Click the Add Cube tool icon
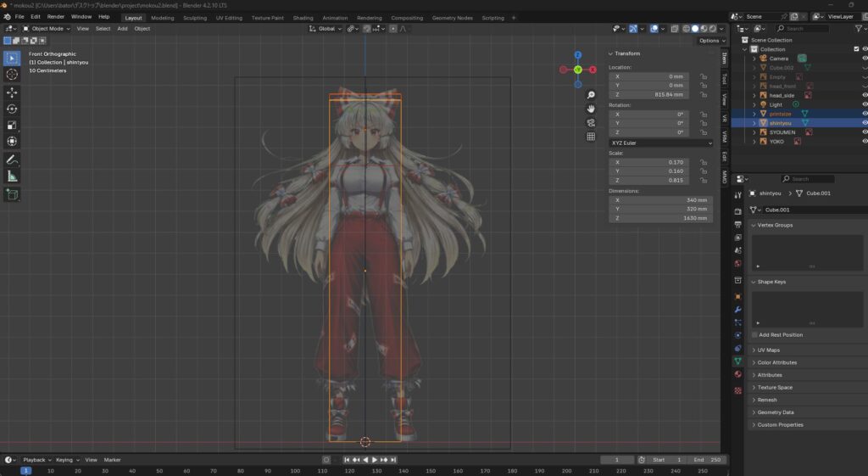The width and height of the screenshot is (868, 476). coord(13,194)
